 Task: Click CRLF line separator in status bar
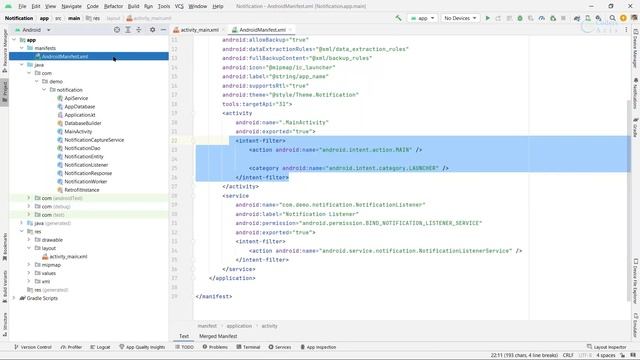pyautogui.click(x=568, y=356)
